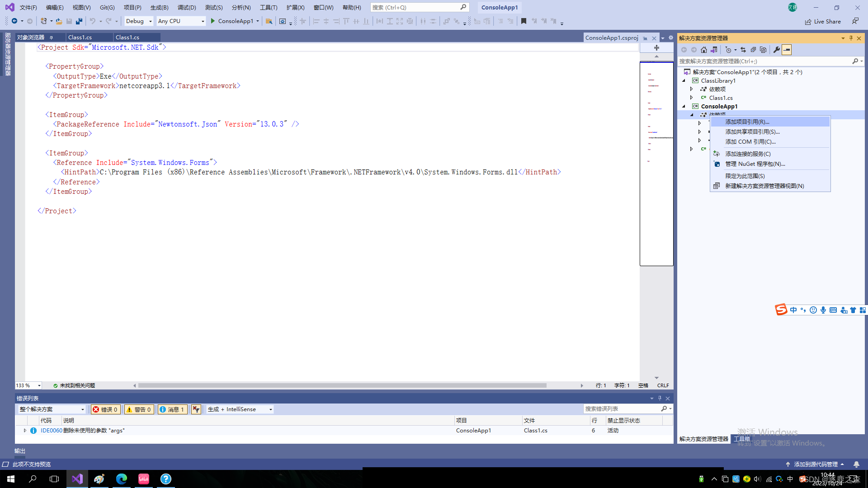
Task: Click the editor horizontal scrollbar
Action: 342,386
